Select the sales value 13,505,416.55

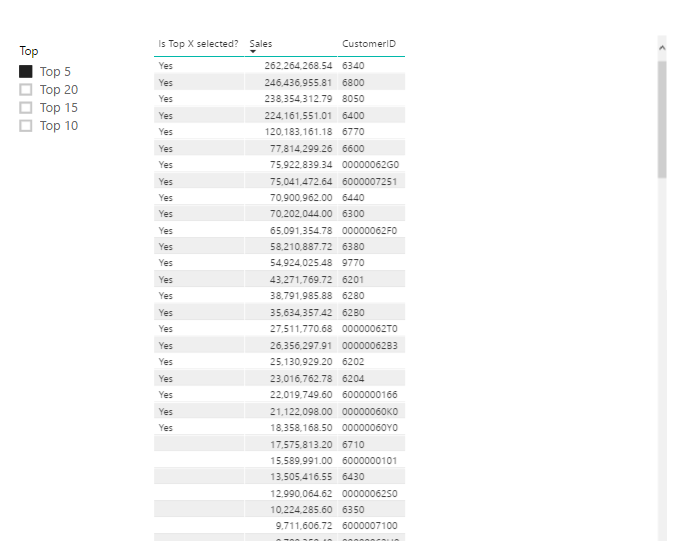[x=301, y=476]
